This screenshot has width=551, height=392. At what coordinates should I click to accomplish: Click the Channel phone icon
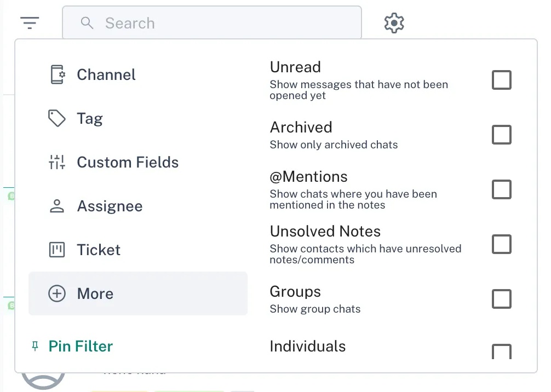coord(58,74)
